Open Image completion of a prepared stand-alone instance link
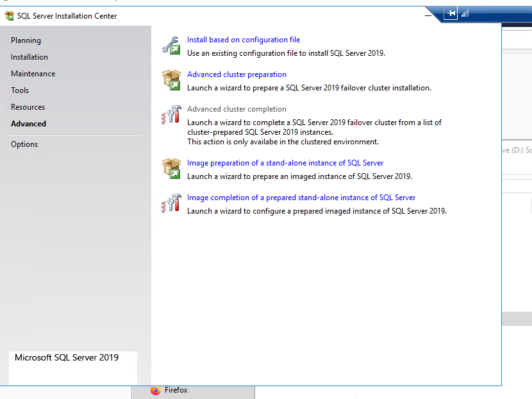 click(x=301, y=198)
